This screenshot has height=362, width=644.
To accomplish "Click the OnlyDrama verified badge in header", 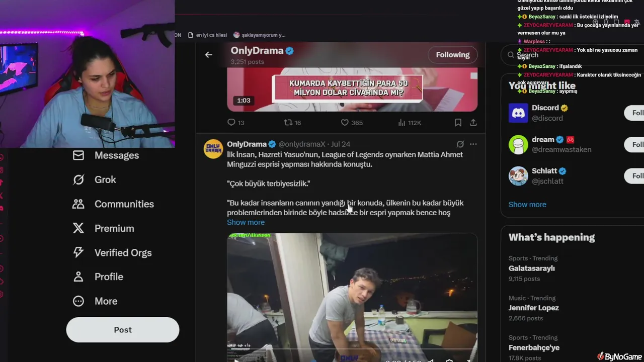I will tap(290, 51).
